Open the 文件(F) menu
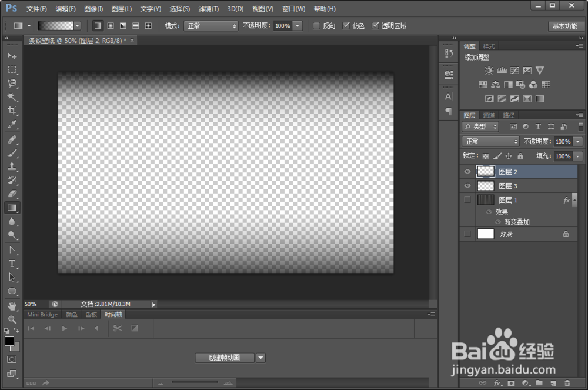This screenshot has height=390, width=588. (36, 9)
